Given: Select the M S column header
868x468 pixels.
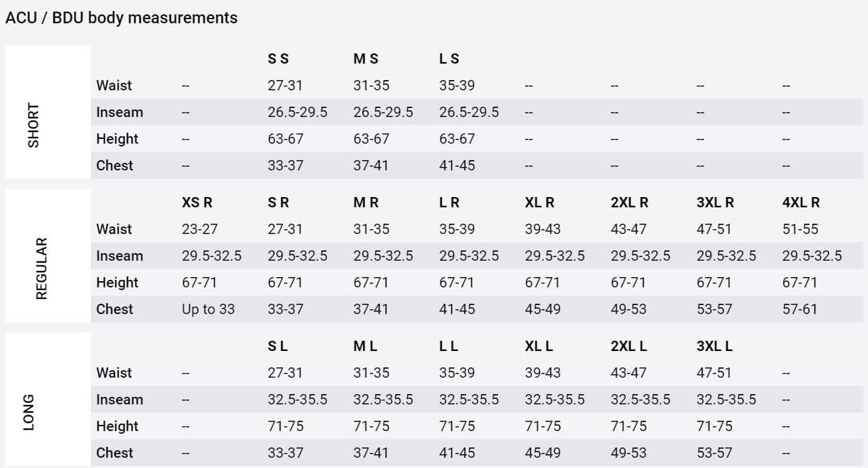Looking at the screenshot, I should (x=366, y=59).
